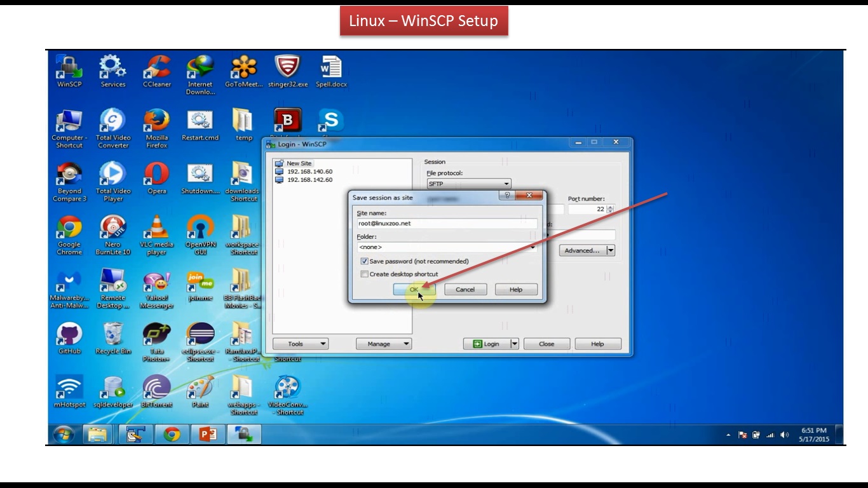Click Close button in Login window
This screenshot has width=868, height=488.
pos(546,344)
